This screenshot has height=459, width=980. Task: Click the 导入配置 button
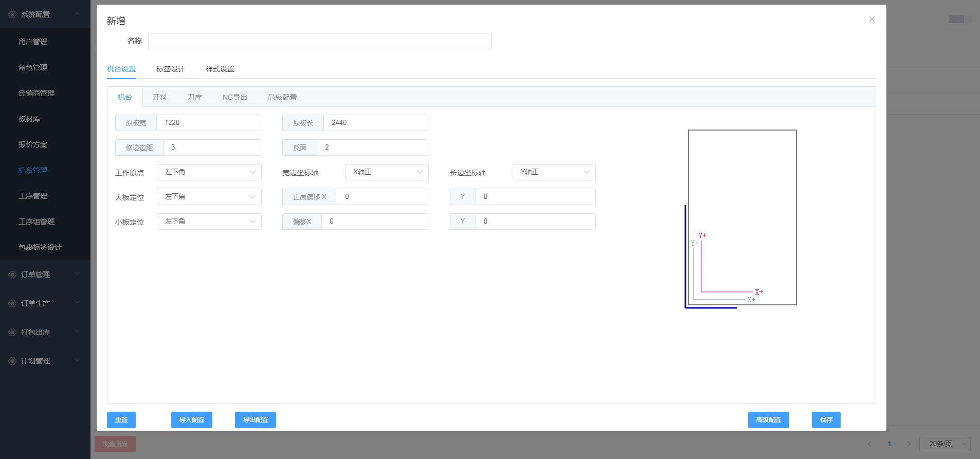pos(191,420)
